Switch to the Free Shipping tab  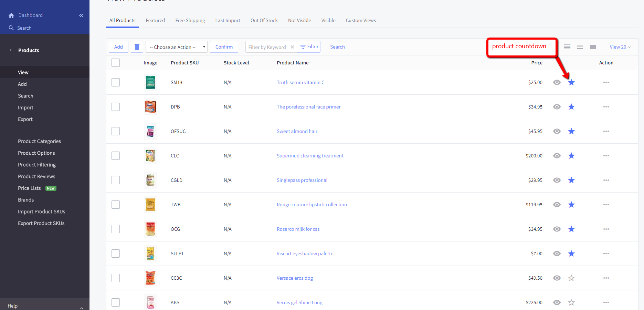190,20
